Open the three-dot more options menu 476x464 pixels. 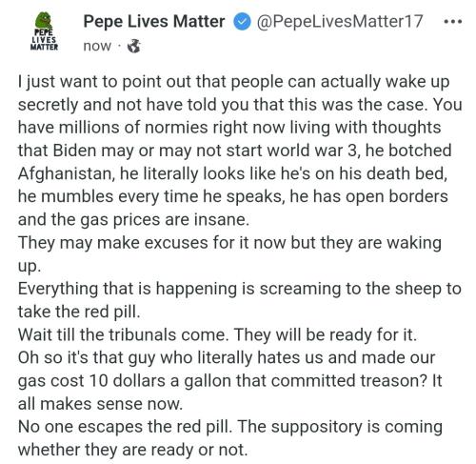pyautogui.click(x=453, y=22)
